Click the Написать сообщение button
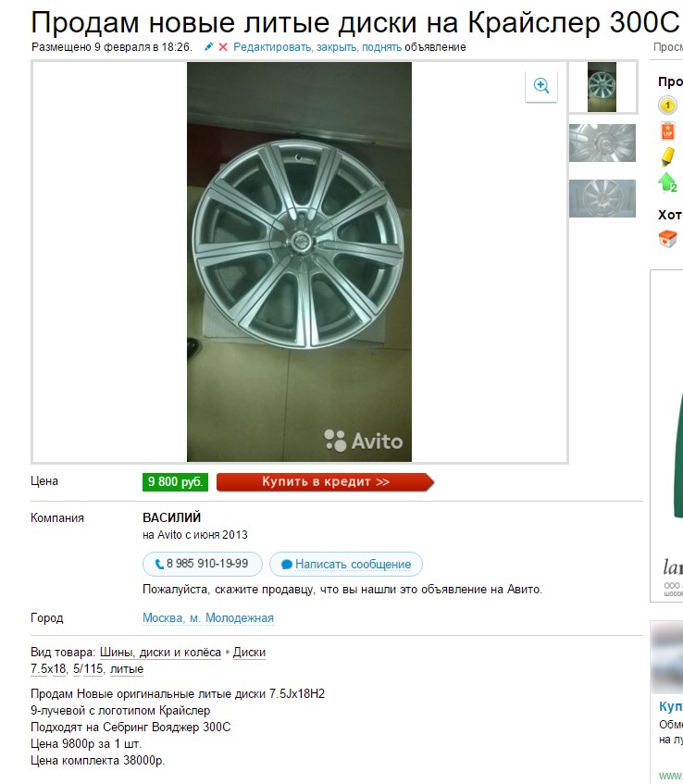 (x=346, y=564)
